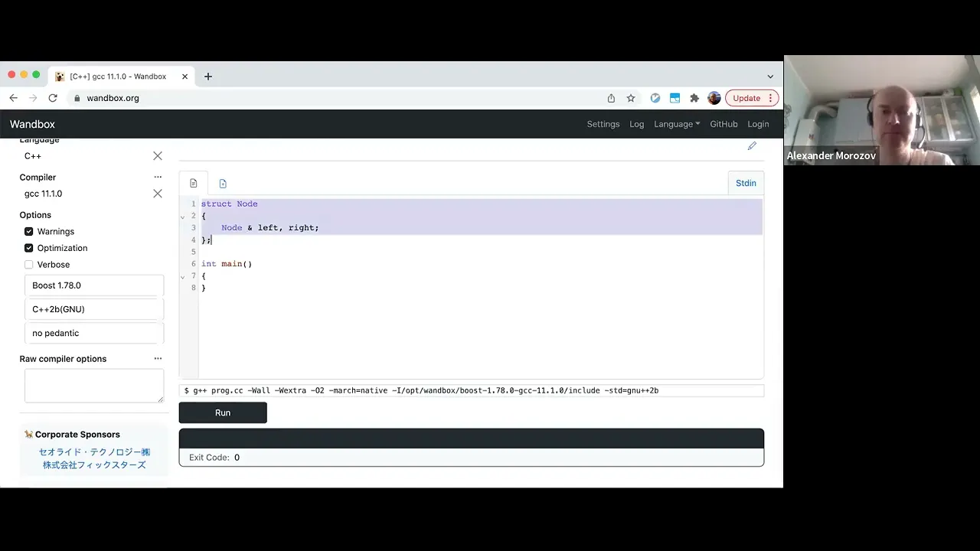The width and height of the screenshot is (980, 551).
Task: Expand the tab search chevron
Action: (x=770, y=77)
